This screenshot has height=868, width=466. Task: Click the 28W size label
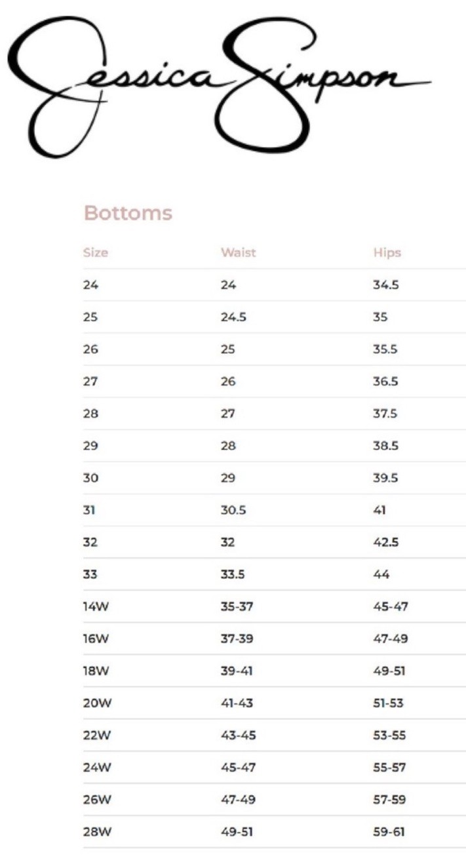click(97, 832)
